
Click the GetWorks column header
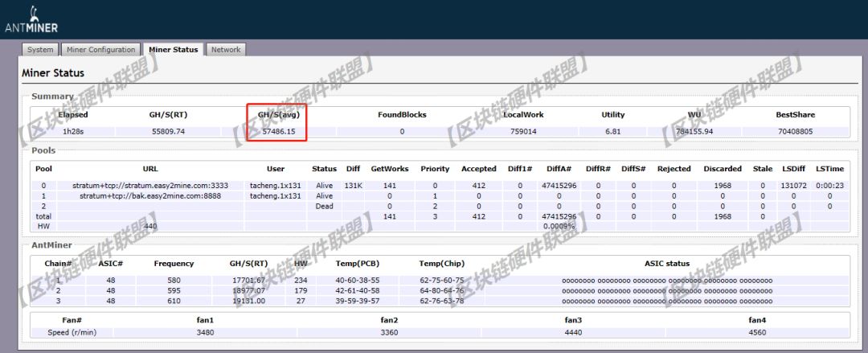[389, 169]
